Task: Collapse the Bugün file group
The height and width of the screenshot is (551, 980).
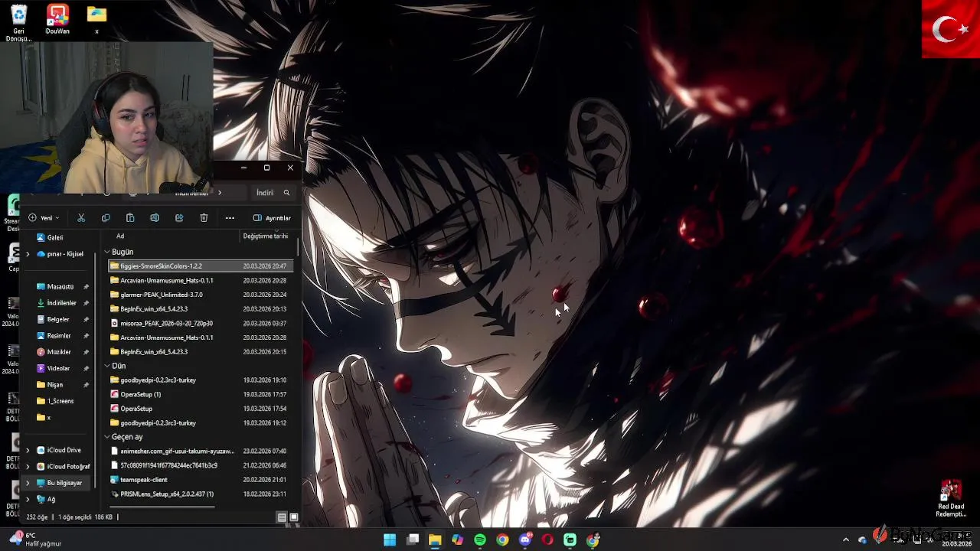Action: pyautogui.click(x=107, y=252)
